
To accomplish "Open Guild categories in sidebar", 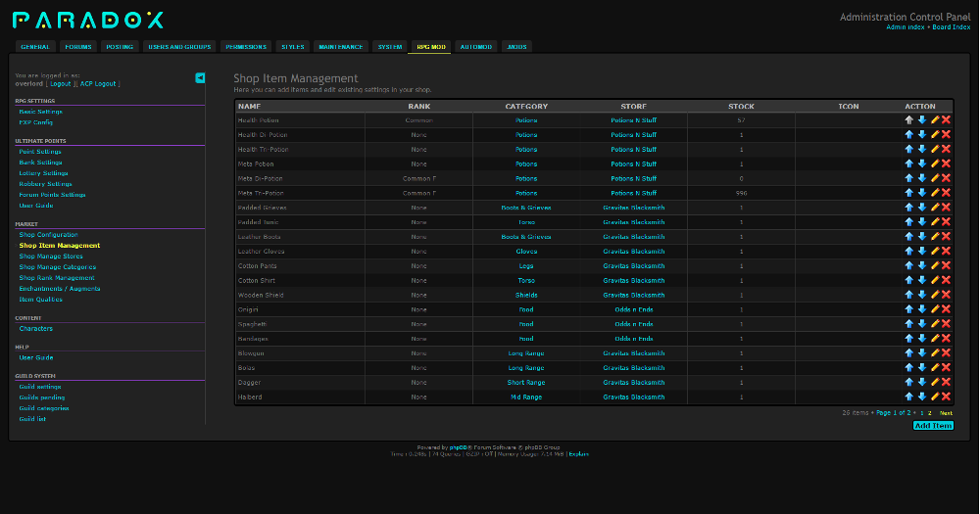I will coord(44,408).
